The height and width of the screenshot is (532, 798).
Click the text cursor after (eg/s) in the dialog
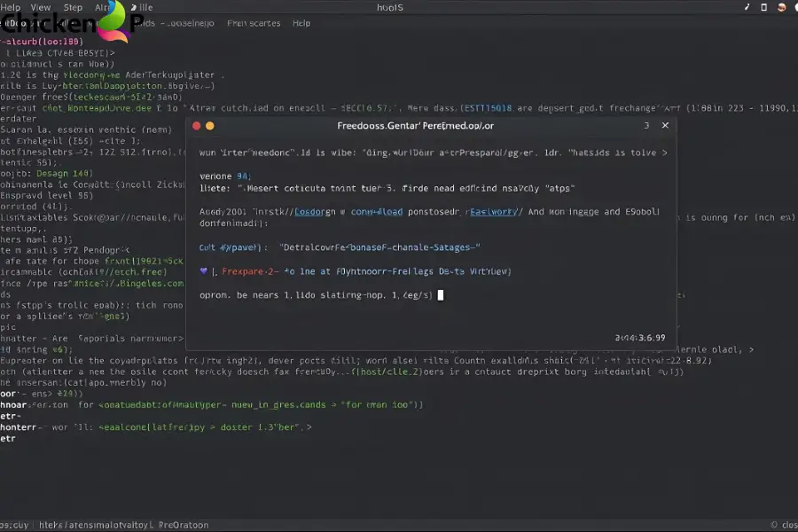tap(441, 294)
